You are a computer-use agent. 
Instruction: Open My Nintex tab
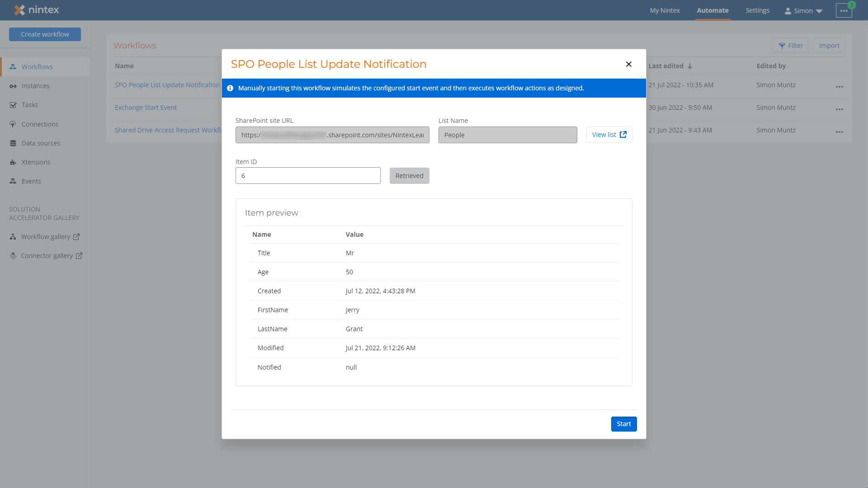click(665, 10)
